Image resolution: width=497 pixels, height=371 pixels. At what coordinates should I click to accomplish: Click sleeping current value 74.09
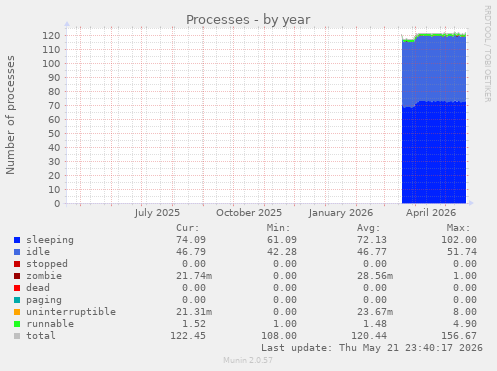[x=191, y=240]
